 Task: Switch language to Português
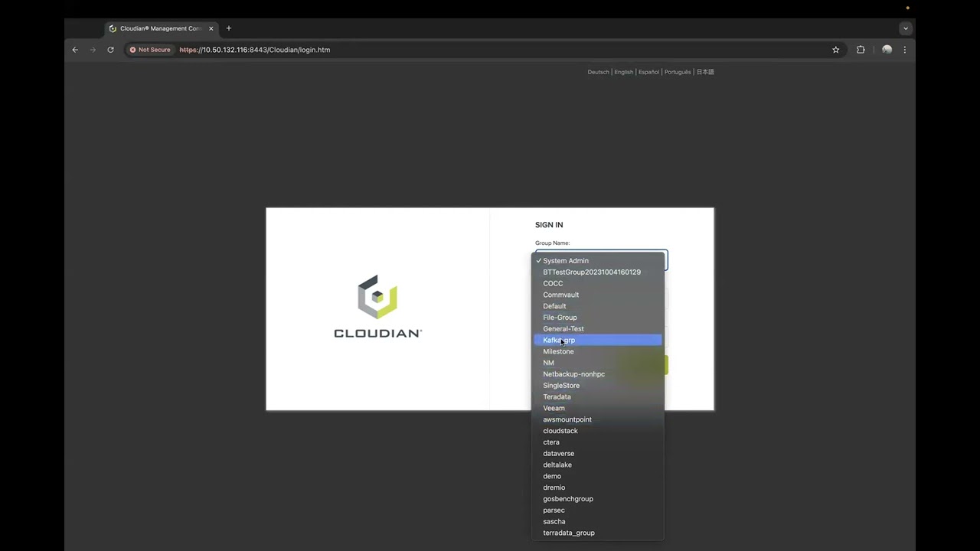(678, 72)
